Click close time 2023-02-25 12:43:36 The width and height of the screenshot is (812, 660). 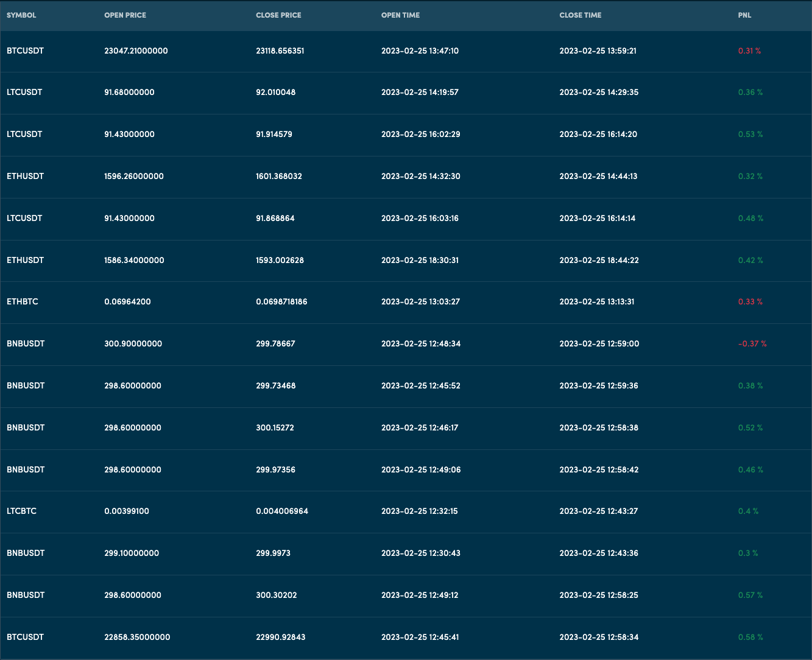pyautogui.click(x=599, y=553)
